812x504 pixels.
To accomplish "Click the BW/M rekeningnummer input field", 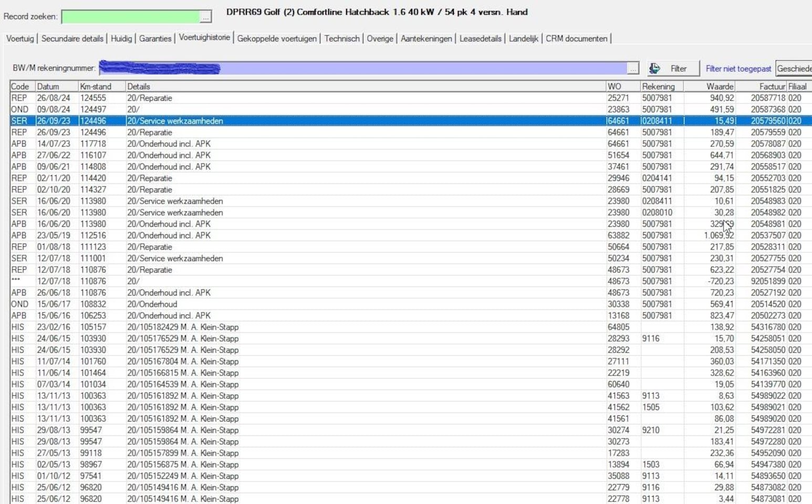I will coord(362,68).
